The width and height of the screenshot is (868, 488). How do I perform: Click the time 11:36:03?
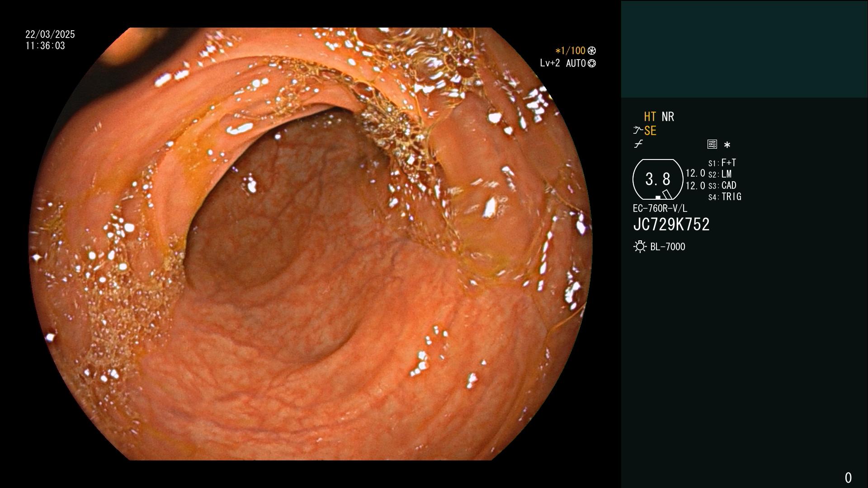coord(45,46)
